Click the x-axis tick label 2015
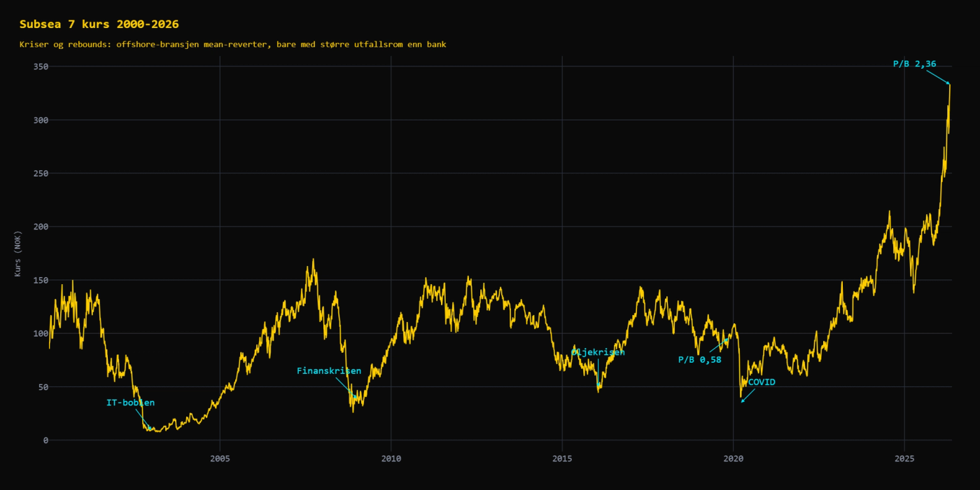Viewport: 980px width, 490px height. pyautogui.click(x=562, y=458)
